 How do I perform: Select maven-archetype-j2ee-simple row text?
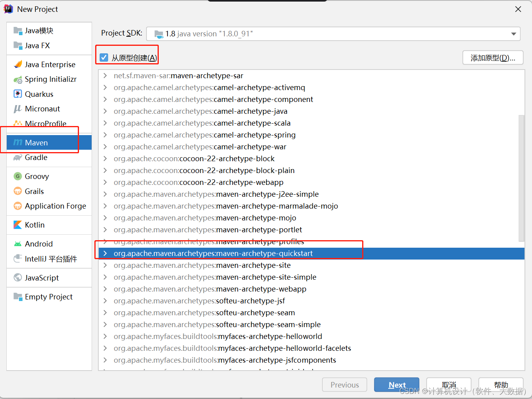216,194
